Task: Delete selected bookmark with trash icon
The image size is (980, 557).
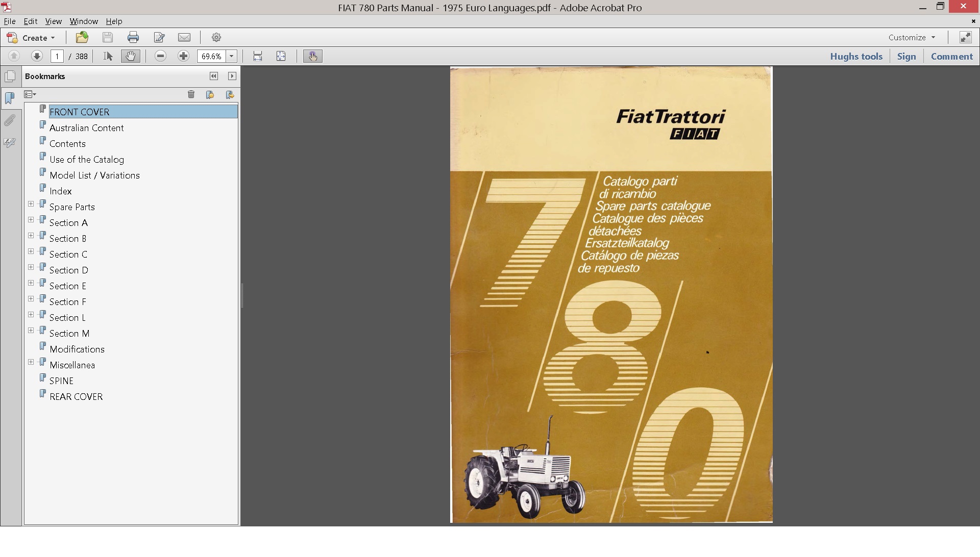Action: tap(191, 94)
